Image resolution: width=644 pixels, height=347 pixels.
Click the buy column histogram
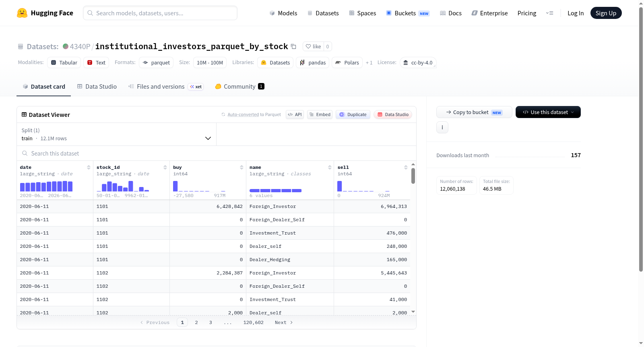(x=199, y=186)
